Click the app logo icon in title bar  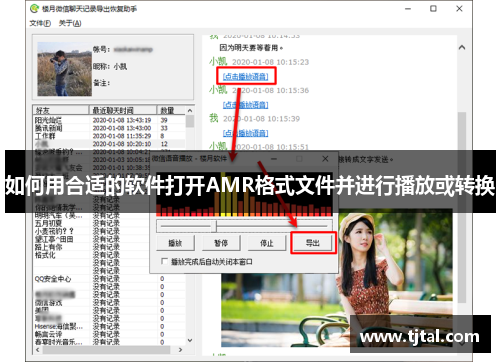click(x=34, y=8)
